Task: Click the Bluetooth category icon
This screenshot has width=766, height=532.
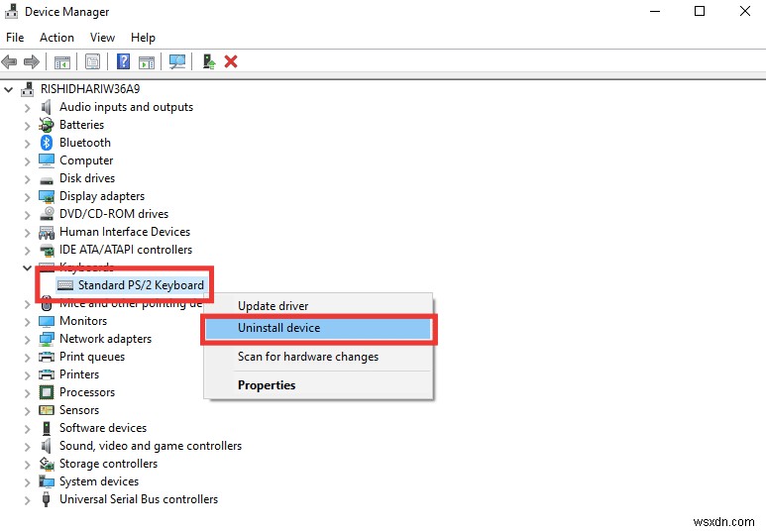Action: coord(47,143)
